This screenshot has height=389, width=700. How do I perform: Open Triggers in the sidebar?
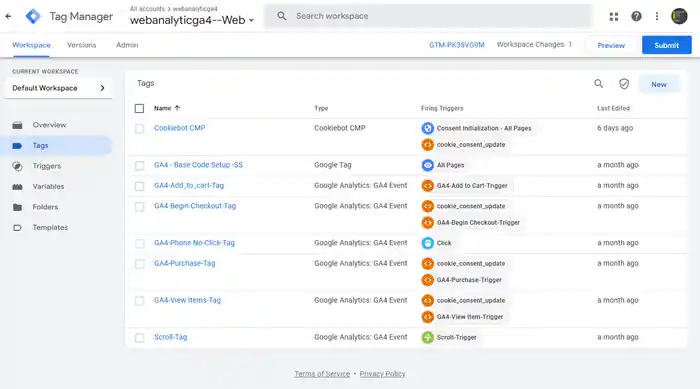[46, 166]
